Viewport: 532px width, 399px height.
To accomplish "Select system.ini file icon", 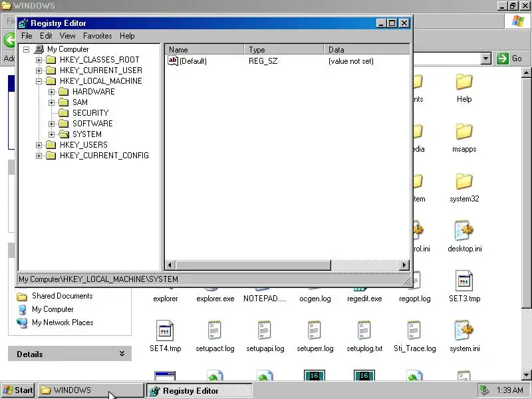I will coord(464,330).
